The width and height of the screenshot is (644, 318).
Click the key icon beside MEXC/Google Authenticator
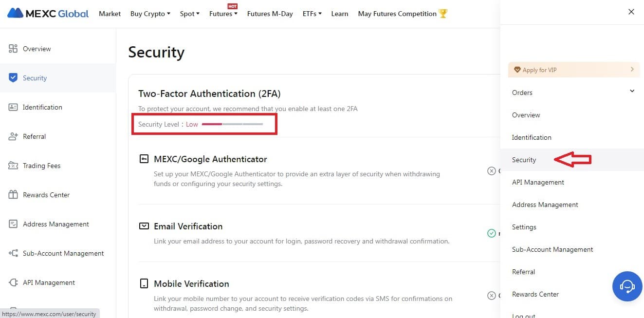[x=144, y=159]
